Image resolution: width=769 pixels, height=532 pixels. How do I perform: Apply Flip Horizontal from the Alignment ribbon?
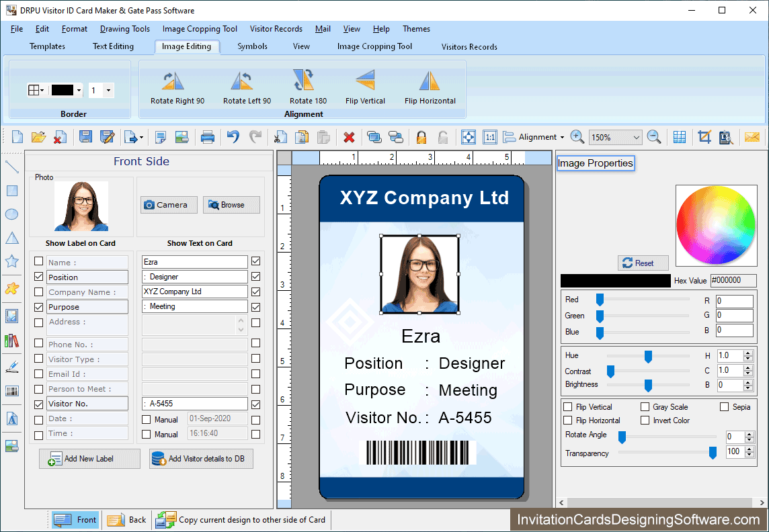click(x=430, y=86)
